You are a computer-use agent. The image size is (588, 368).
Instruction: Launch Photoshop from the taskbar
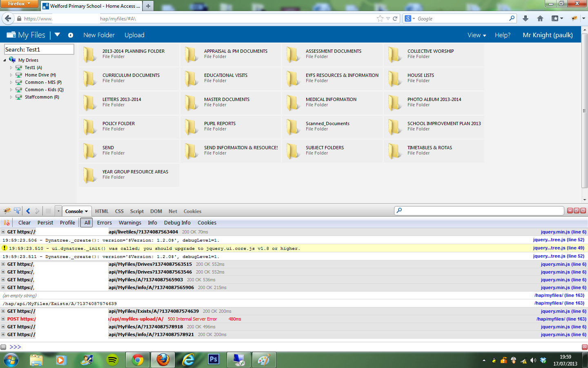click(x=213, y=360)
